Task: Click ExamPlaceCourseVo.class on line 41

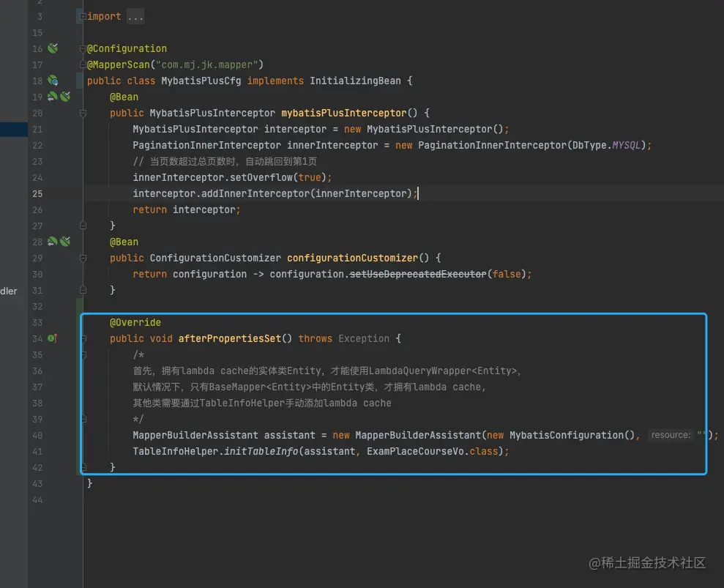Action: click(432, 451)
